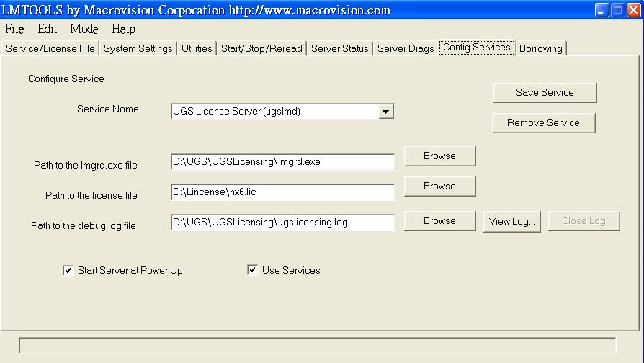Image resolution: width=644 pixels, height=363 pixels.
Task: Switch to the Service/License File tab
Action: click(x=50, y=48)
